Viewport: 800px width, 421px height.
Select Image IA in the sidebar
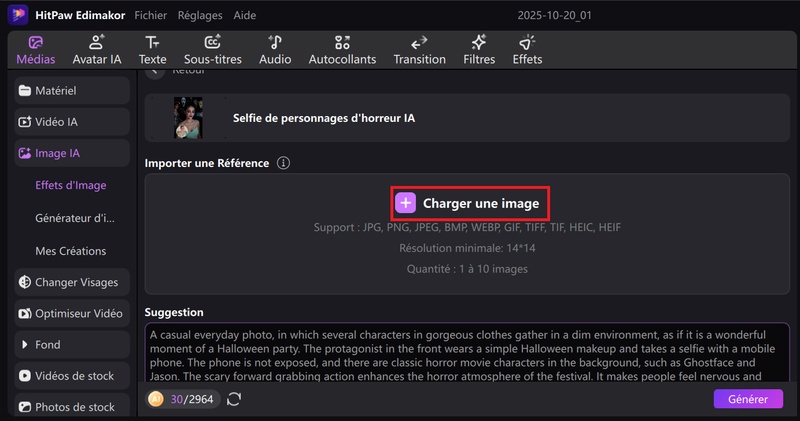[x=72, y=153]
